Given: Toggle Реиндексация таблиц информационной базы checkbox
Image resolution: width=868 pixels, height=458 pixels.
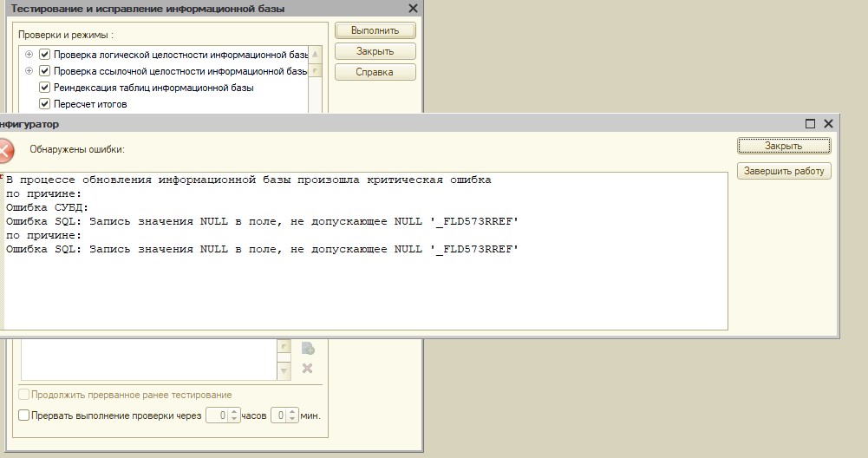Looking at the screenshot, I should tap(44, 88).
